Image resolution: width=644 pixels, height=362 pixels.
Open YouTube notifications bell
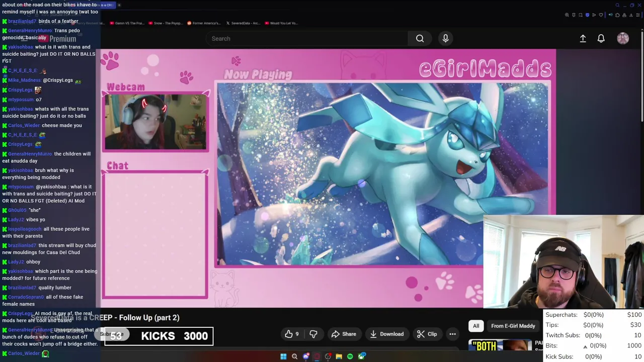601,38
